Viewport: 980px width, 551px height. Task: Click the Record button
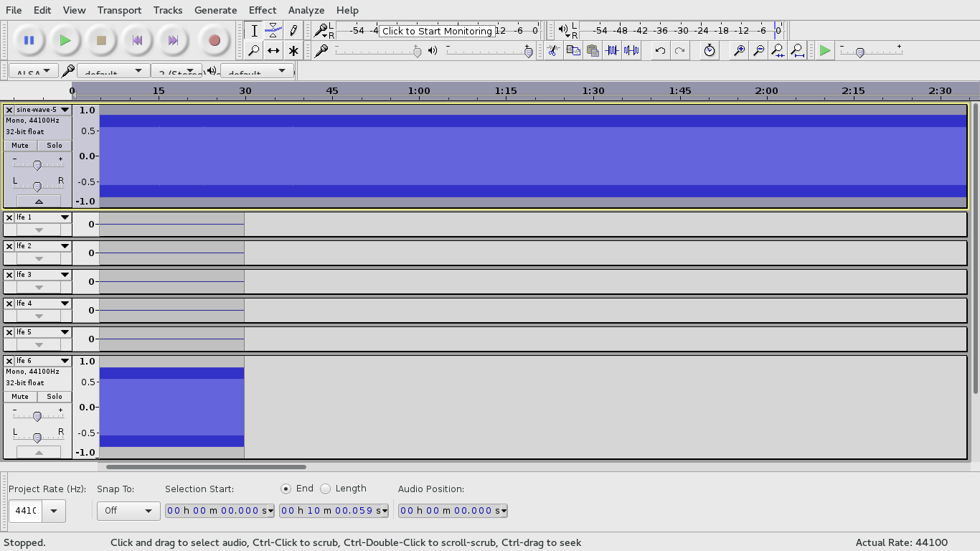click(214, 41)
